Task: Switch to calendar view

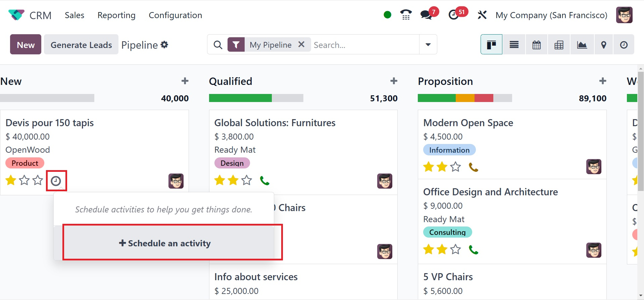Action: (536, 45)
